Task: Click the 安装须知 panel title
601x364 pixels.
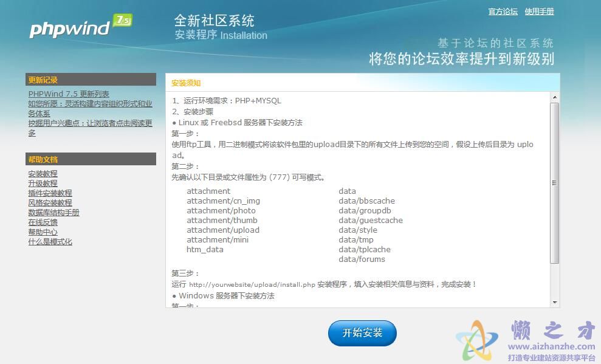Action: point(186,83)
